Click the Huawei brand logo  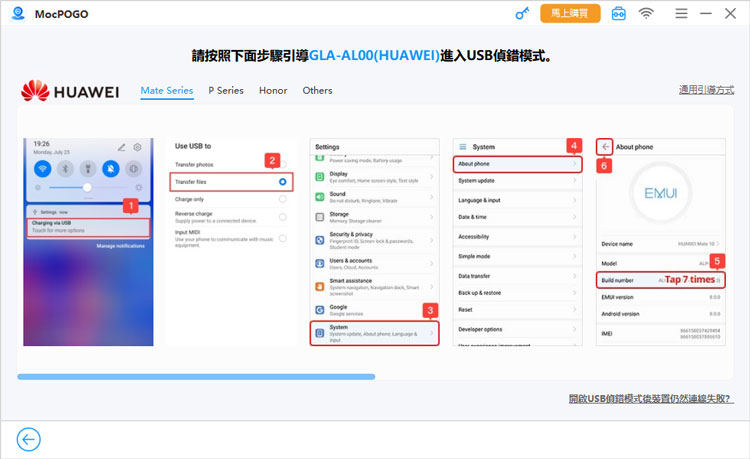click(x=70, y=91)
